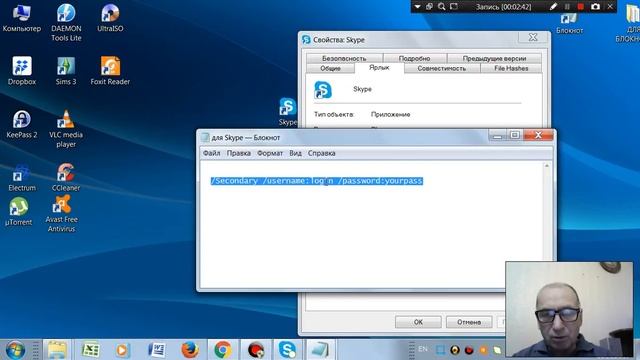The width and height of the screenshot is (640, 360).
Task: Switch to Skype in the taskbar
Action: [288, 350]
